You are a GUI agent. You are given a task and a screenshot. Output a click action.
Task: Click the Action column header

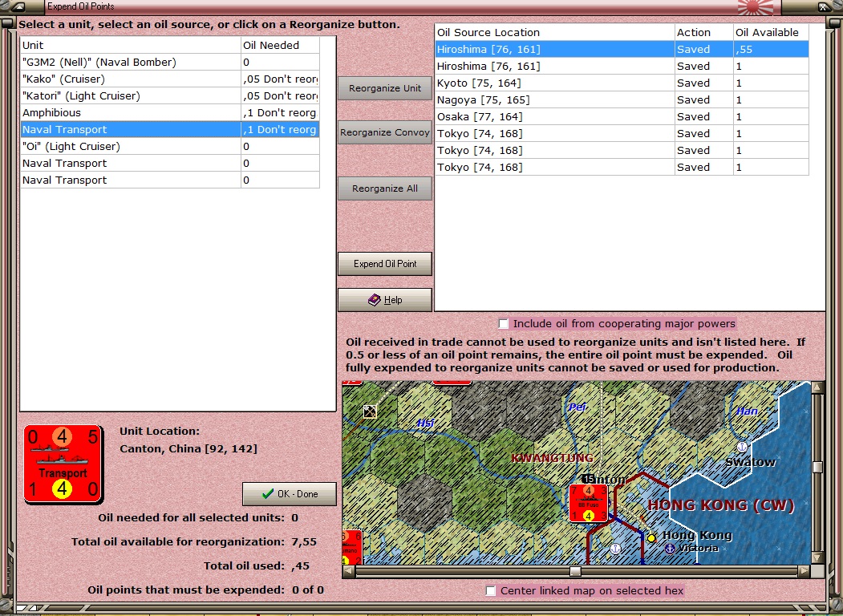pos(703,32)
